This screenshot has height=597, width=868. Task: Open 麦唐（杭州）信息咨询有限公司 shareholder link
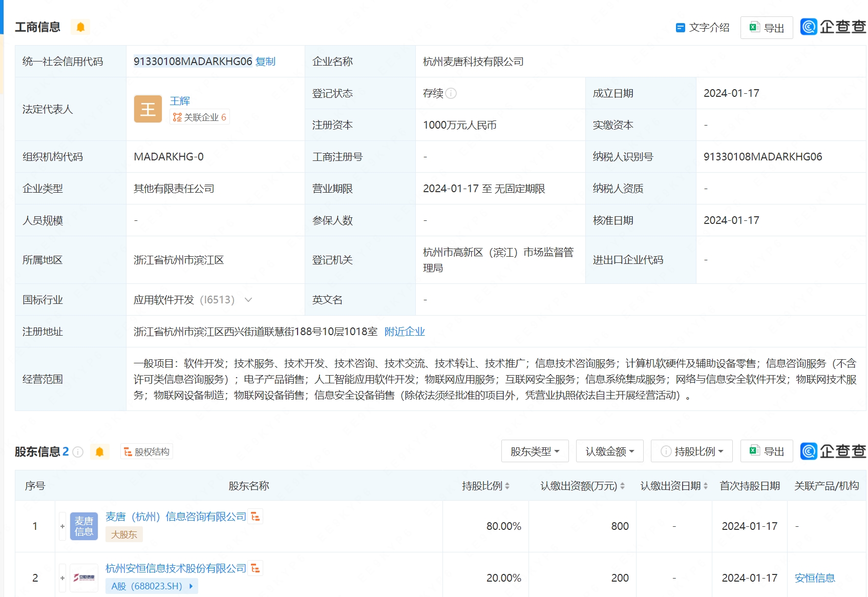[x=176, y=517]
